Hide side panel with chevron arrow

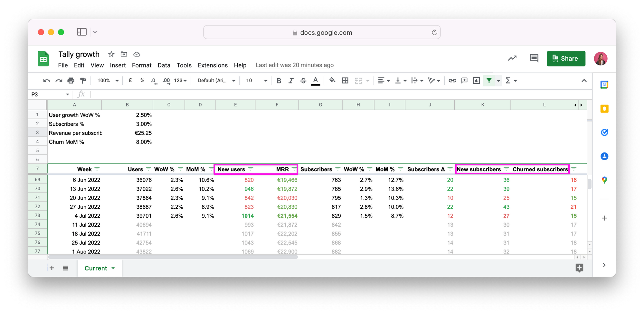point(604,265)
